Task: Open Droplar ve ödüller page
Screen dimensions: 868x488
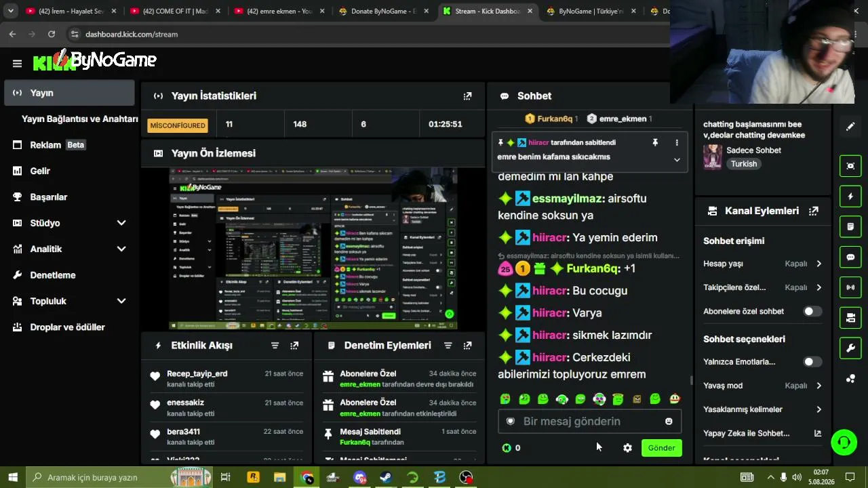Action: [x=69, y=327]
